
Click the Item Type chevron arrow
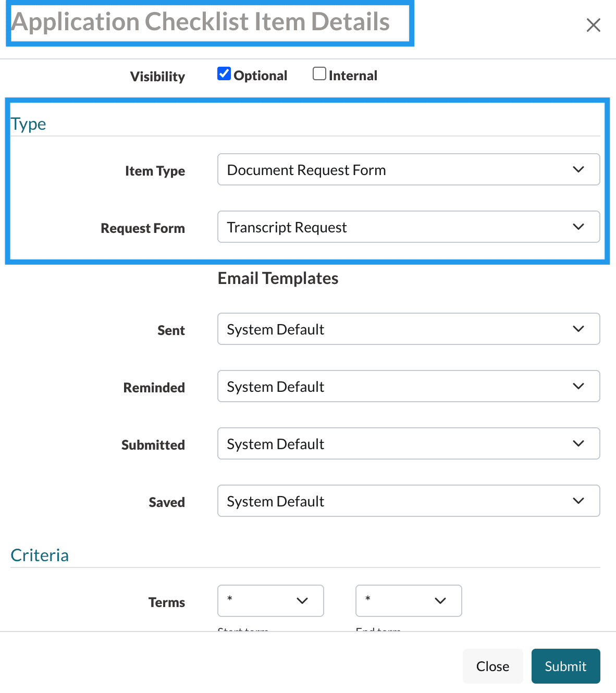coord(578,170)
